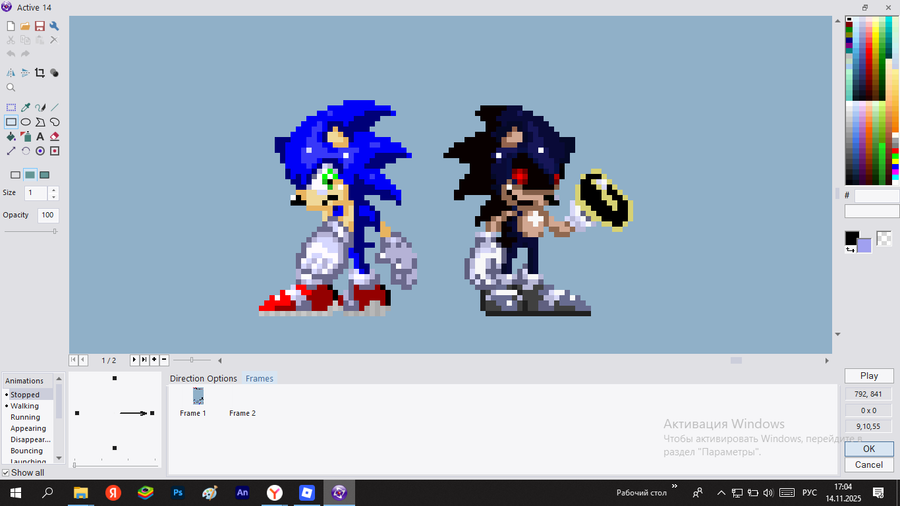
Task: Select the Stopped animation
Action: pos(25,395)
